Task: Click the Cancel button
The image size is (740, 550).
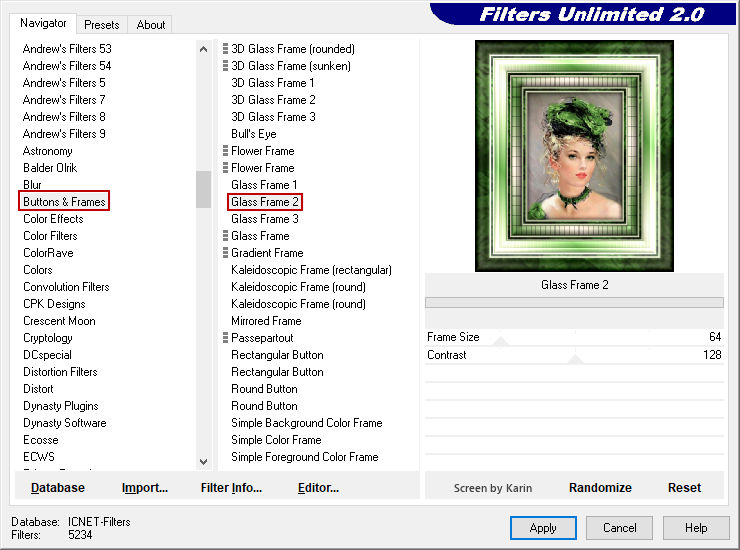Action: point(619,528)
